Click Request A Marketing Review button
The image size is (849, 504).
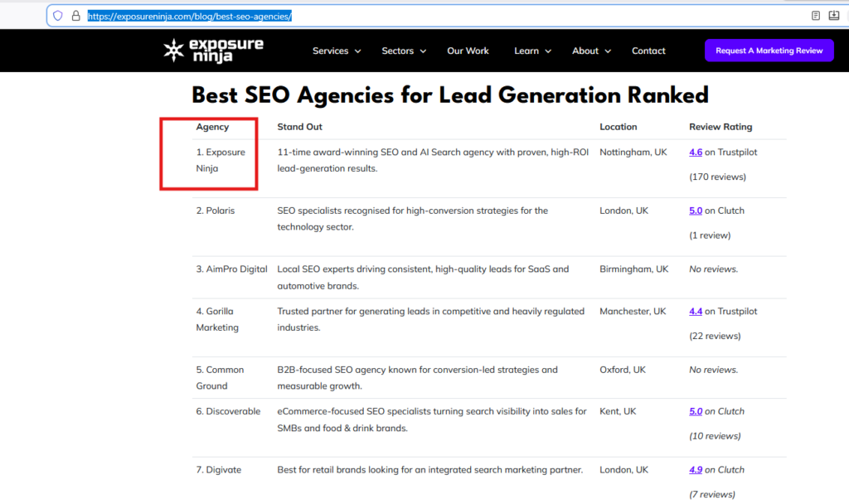[x=769, y=51]
